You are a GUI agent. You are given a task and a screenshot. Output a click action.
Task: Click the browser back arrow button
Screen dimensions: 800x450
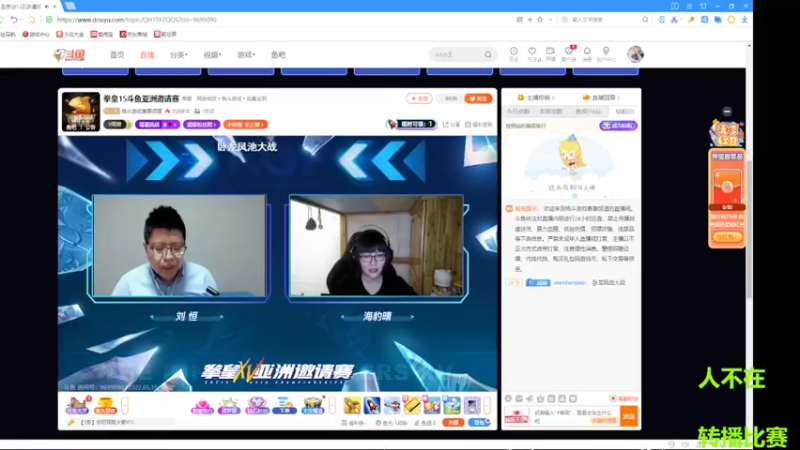pos(14,19)
